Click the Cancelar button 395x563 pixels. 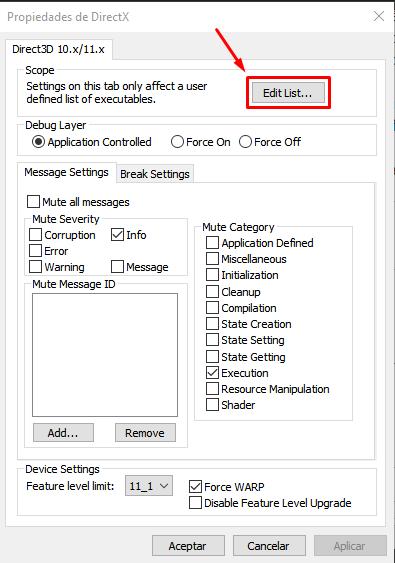(269, 546)
